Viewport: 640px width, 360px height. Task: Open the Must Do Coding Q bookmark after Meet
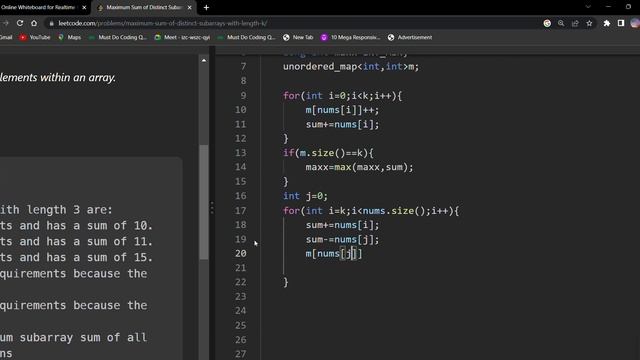[x=247, y=37]
